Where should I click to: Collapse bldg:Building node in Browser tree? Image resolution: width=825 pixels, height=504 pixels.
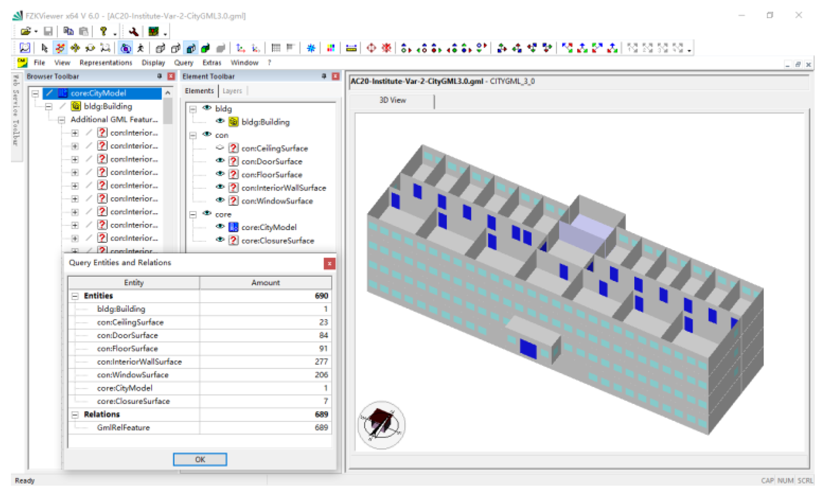point(49,107)
